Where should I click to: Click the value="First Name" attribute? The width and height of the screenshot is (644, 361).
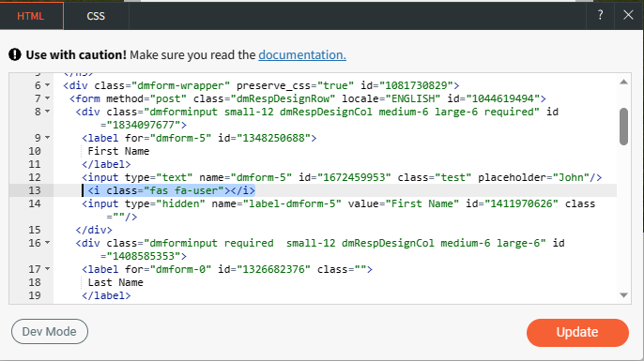[x=404, y=203]
